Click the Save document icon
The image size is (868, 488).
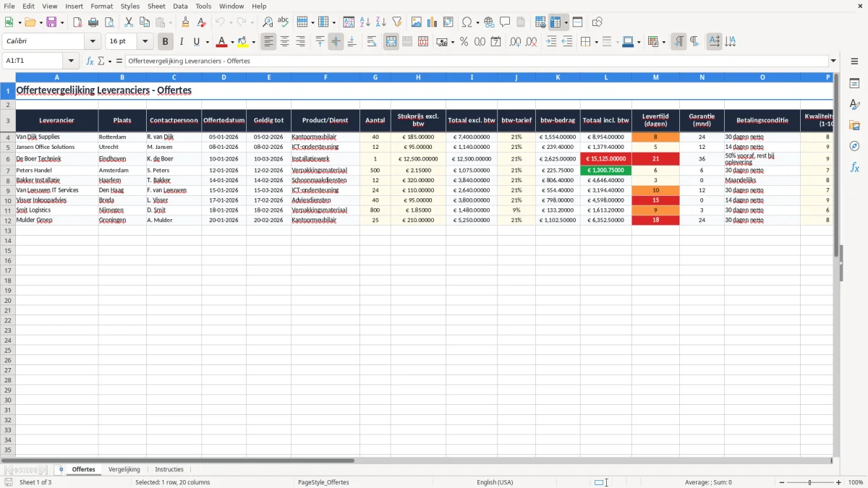pos(51,22)
